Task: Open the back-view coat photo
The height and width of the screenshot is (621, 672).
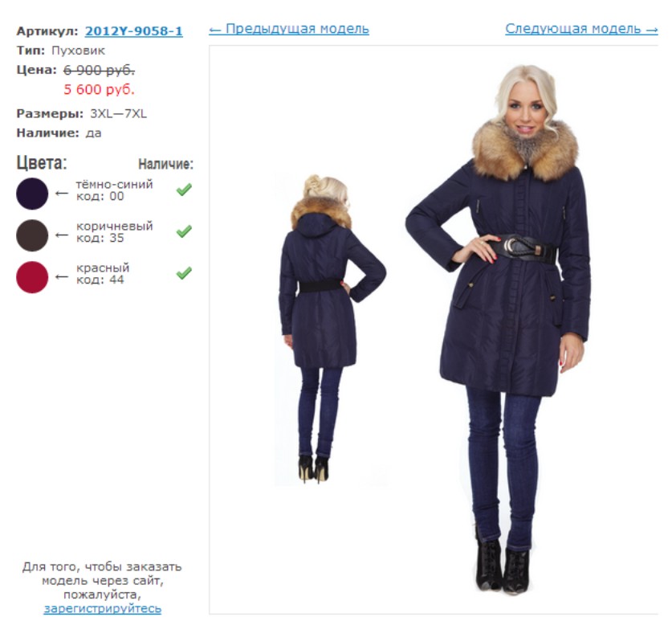Action: click(332, 329)
